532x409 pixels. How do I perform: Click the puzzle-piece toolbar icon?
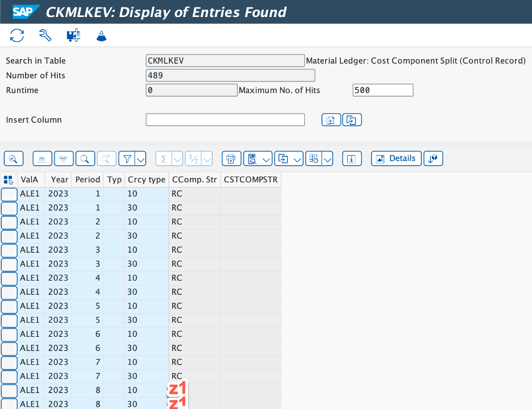click(73, 35)
